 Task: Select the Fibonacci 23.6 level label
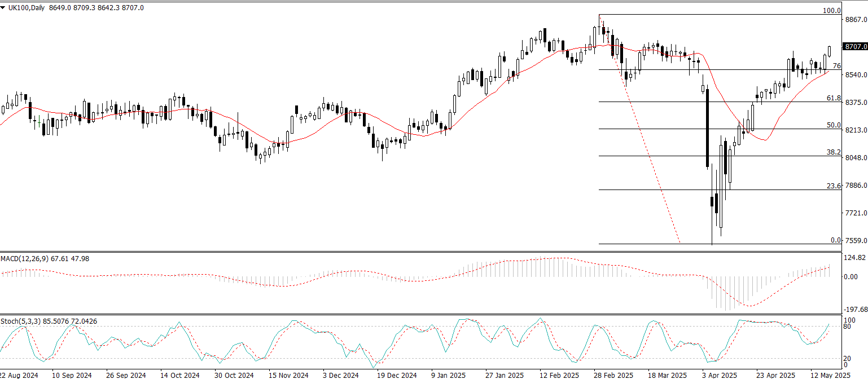tap(834, 186)
